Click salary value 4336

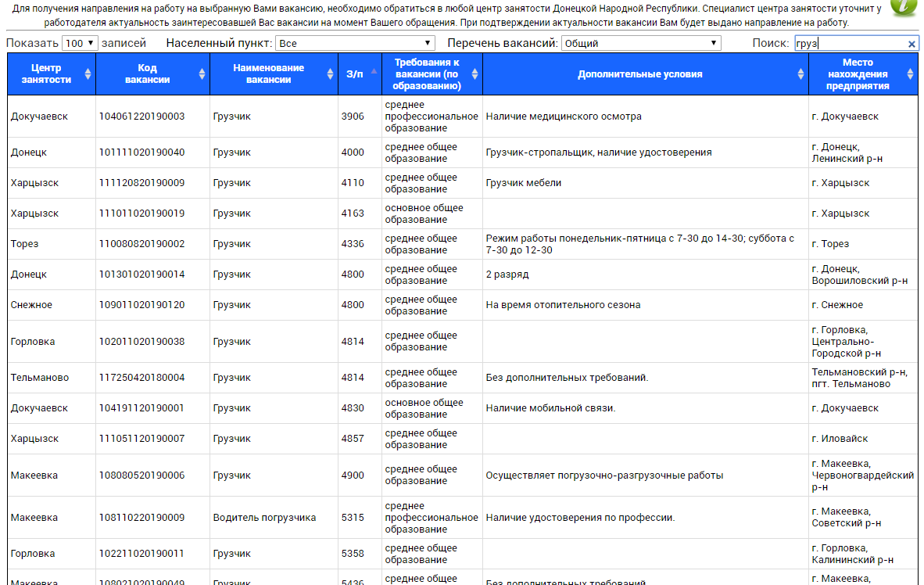tap(353, 243)
